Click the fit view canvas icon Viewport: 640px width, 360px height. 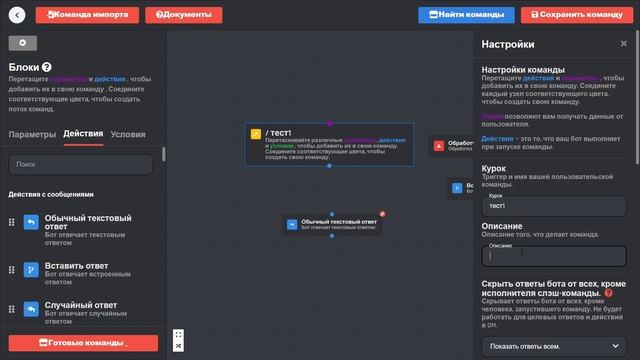click(178, 334)
